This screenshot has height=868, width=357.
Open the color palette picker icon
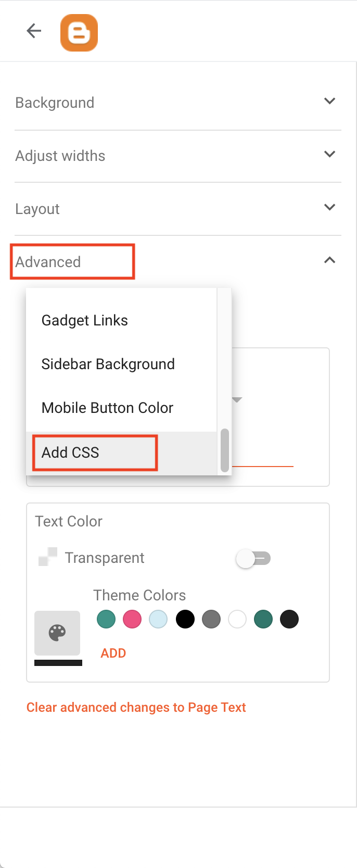point(57,633)
